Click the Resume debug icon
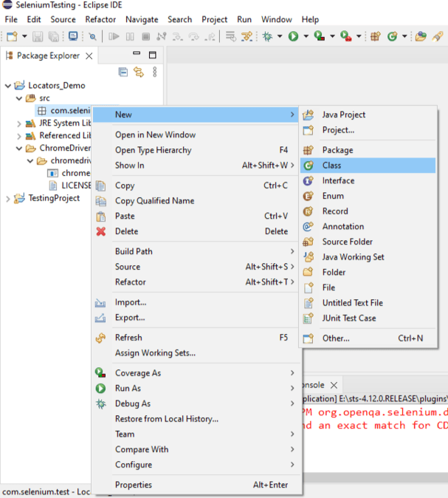The width and height of the screenshot is (448, 498). tap(114, 36)
